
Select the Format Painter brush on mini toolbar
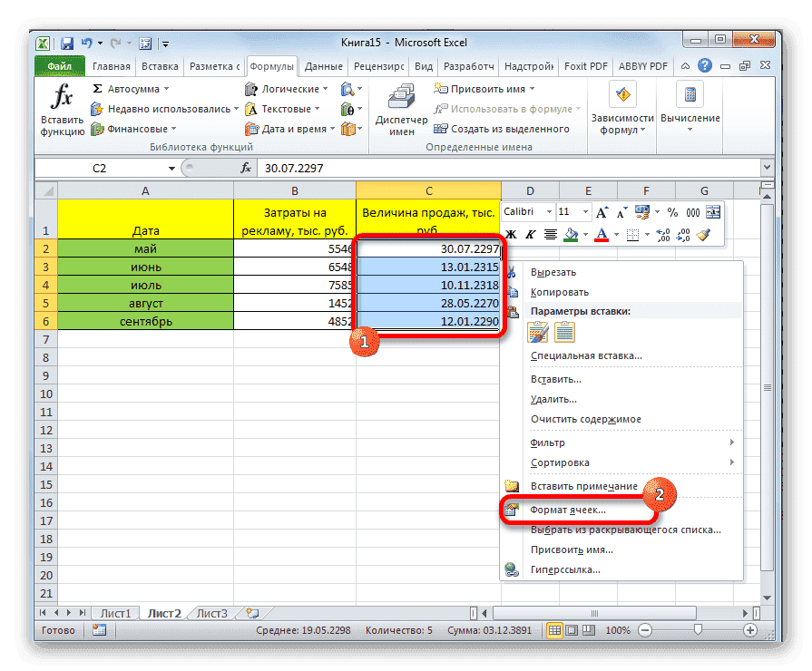point(706,234)
